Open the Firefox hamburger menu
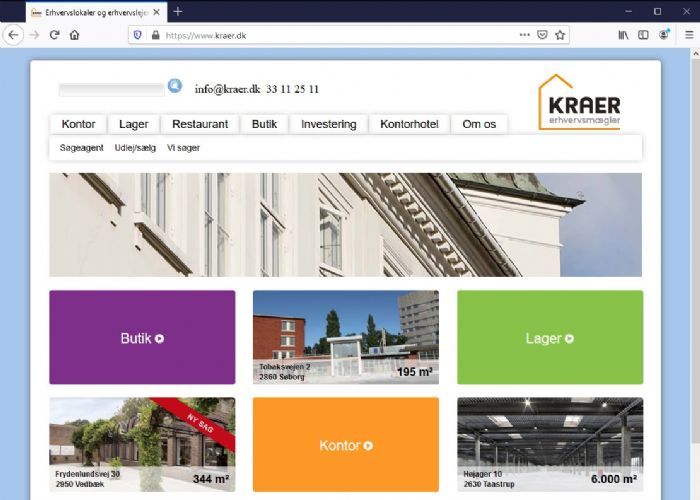Screen dimensions: 700x500 [x=689, y=35]
